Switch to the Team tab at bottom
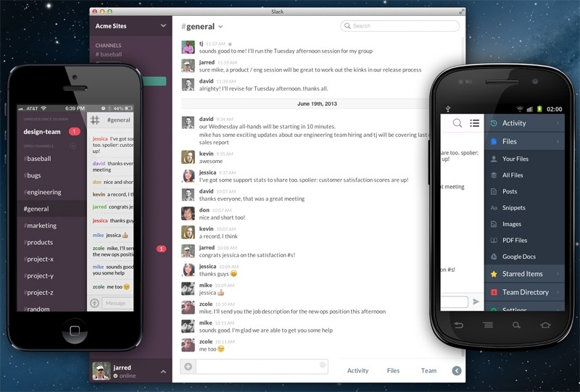Image resolution: width=580 pixels, height=392 pixels. click(x=428, y=370)
